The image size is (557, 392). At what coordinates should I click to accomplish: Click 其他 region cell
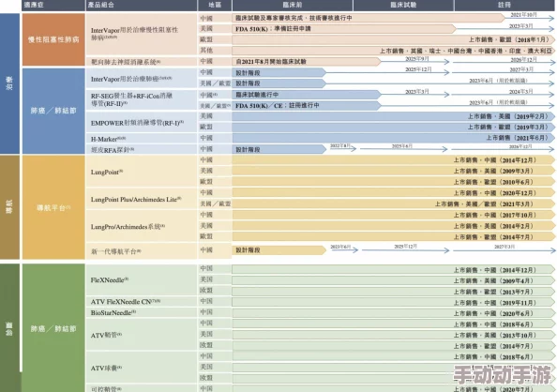click(215, 50)
